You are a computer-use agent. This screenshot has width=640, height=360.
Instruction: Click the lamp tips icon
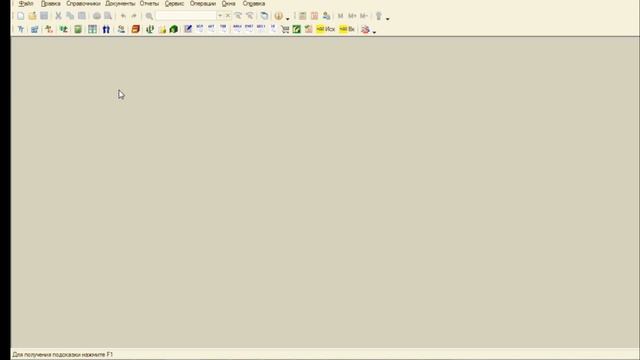pos(379,16)
